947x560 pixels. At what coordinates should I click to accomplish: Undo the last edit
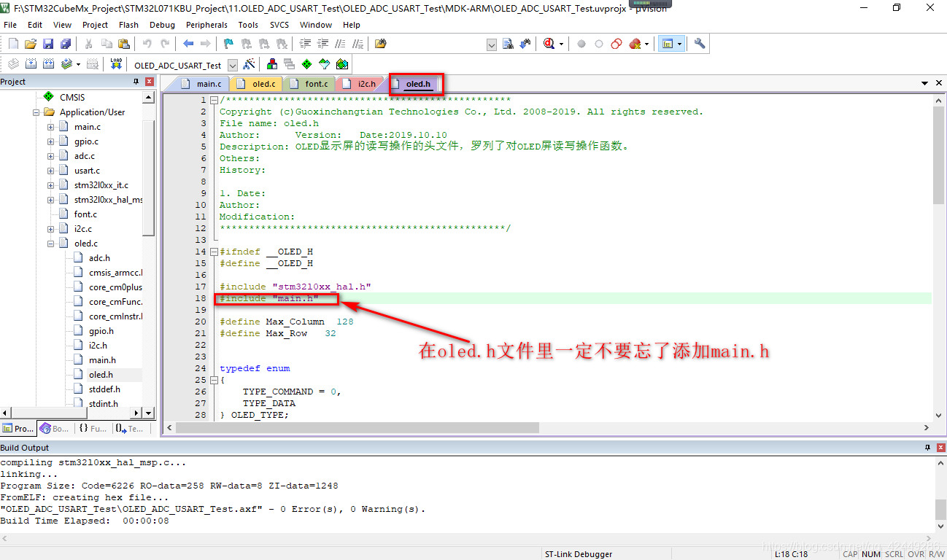(x=147, y=44)
